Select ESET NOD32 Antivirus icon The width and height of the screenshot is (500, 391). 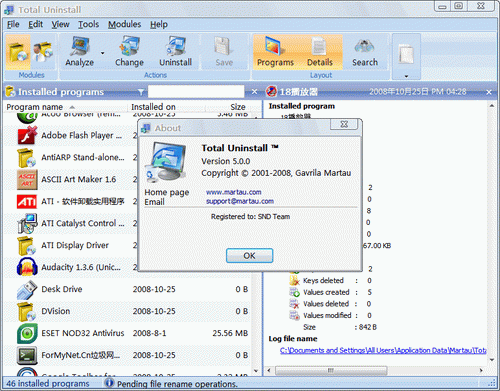pyautogui.click(x=27, y=333)
